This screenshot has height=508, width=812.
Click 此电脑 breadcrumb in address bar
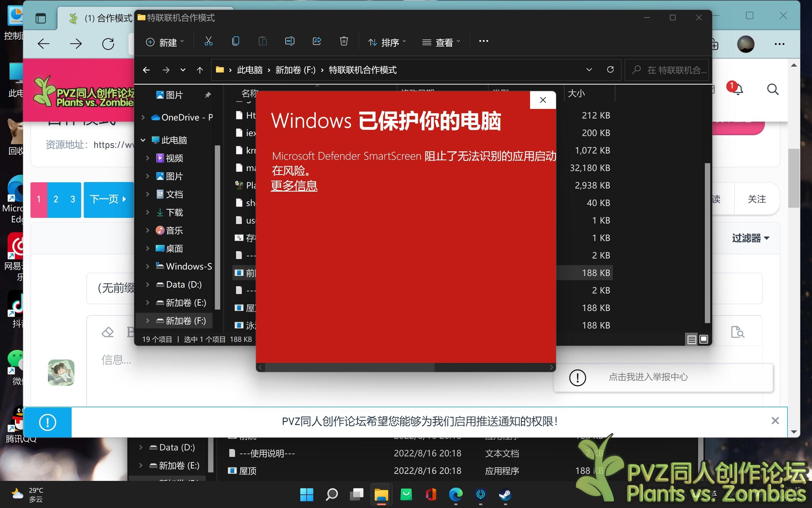coord(250,70)
